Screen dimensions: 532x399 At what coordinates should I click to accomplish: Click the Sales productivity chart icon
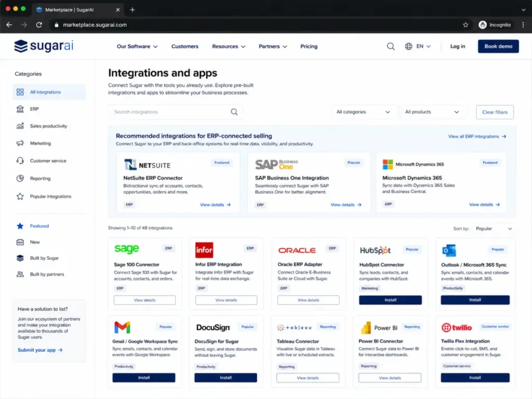pos(20,126)
